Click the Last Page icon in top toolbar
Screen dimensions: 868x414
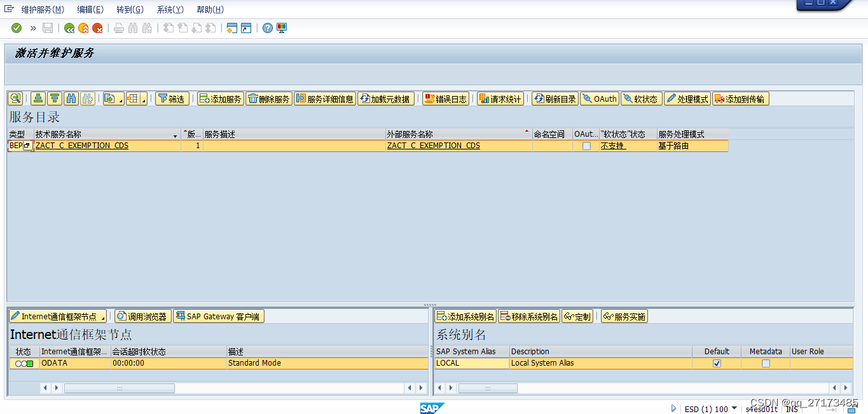[210, 28]
